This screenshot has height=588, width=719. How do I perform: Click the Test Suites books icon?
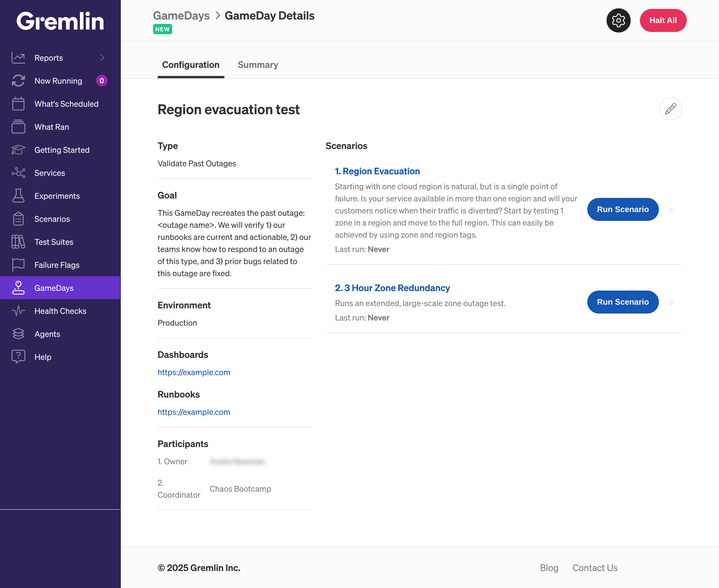tap(18, 242)
